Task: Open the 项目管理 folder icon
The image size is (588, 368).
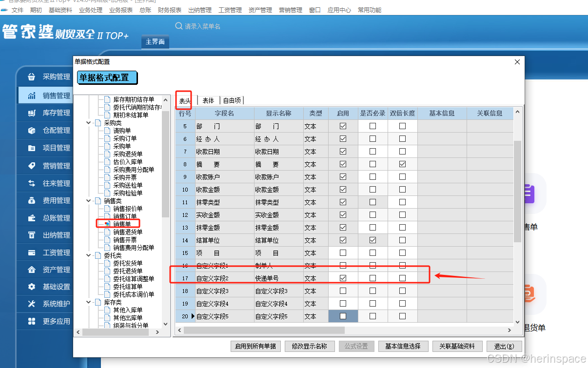Action: coord(32,148)
